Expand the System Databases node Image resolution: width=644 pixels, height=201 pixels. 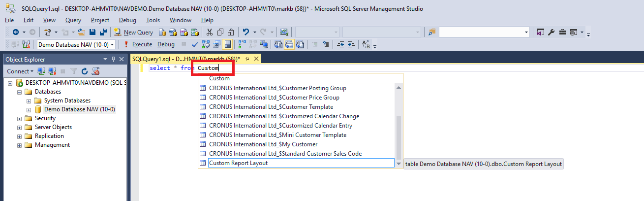29,100
